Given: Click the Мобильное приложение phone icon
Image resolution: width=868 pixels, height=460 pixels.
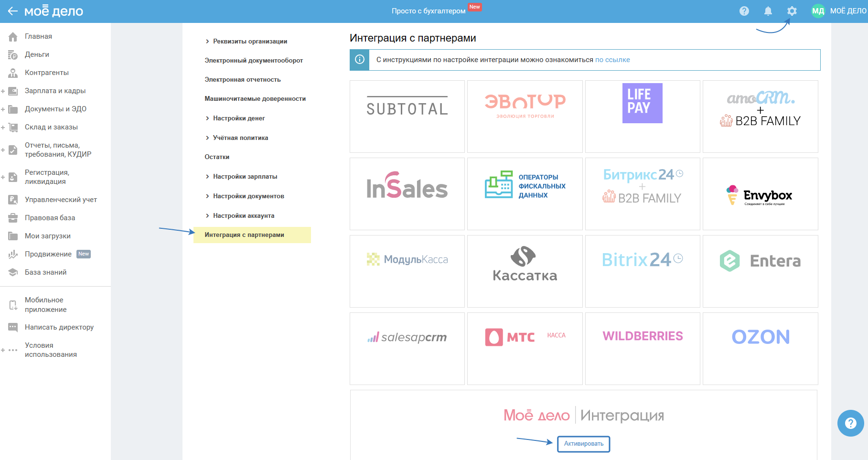Looking at the screenshot, I should [x=13, y=305].
